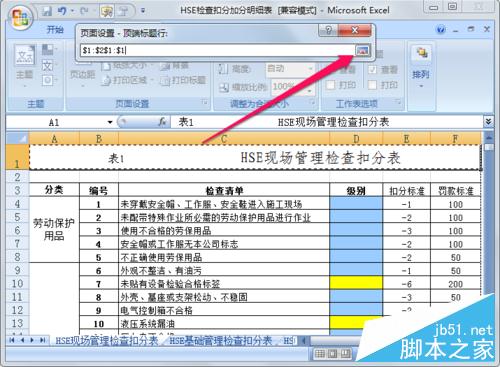
Task: Select column C header
Action: pos(224,138)
